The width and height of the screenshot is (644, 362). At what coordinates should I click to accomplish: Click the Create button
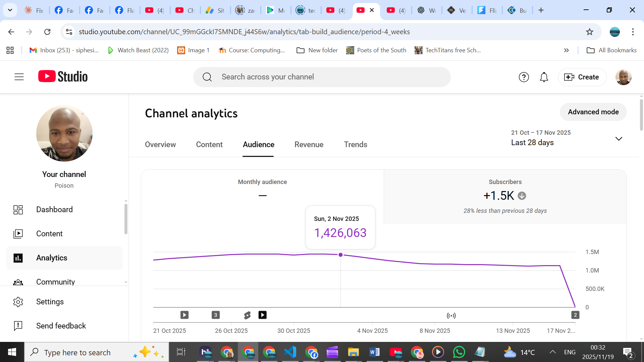point(582,77)
